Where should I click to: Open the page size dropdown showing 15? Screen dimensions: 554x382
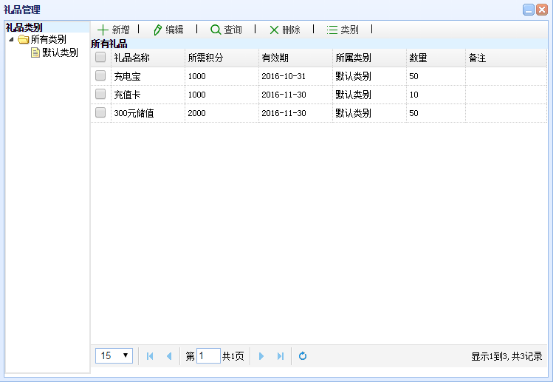point(114,356)
